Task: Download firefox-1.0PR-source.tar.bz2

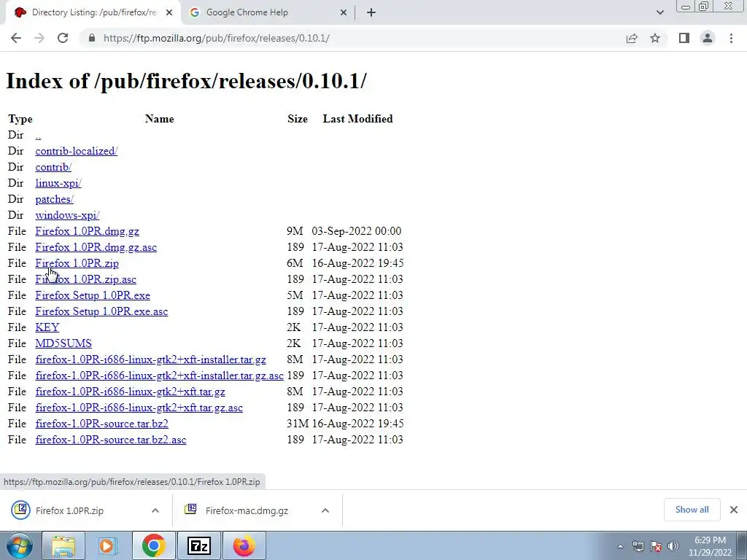Action: click(101, 424)
